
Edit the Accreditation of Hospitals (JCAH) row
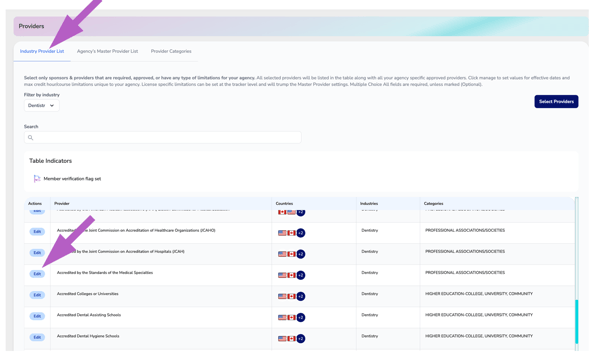click(x=37, y=253)
